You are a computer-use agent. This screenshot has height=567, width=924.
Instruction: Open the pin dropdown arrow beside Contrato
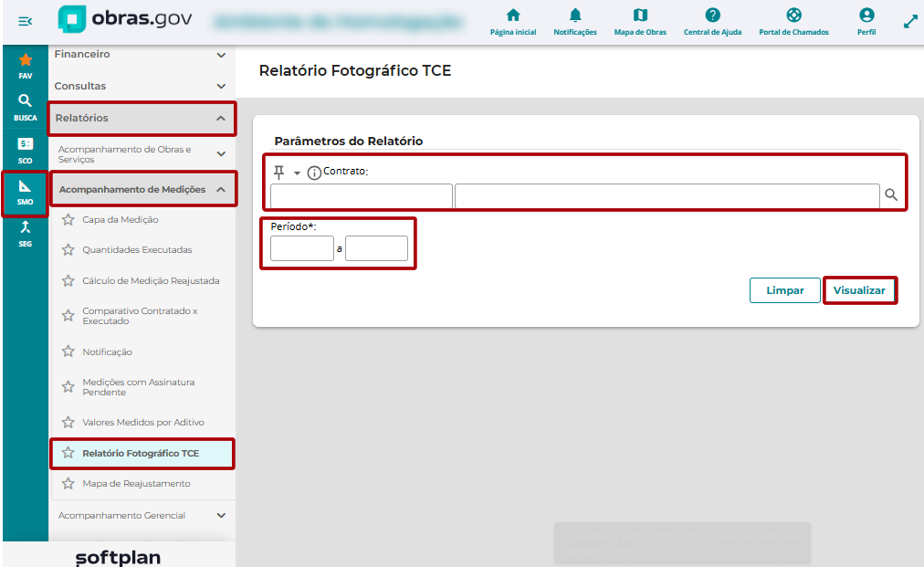297,173
